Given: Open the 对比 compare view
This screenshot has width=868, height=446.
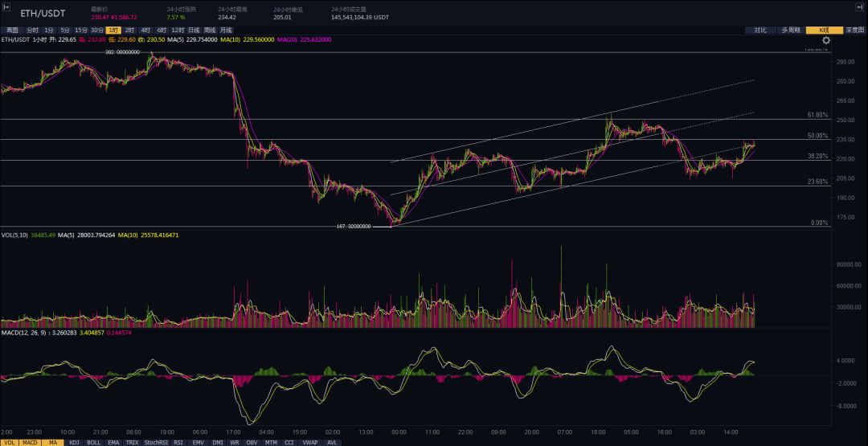Looking at the screenshot, I should 760,31.
